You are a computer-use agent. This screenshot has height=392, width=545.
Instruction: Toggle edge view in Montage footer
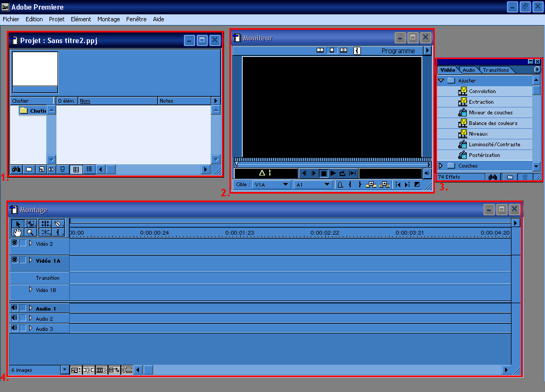pos(101,370)
